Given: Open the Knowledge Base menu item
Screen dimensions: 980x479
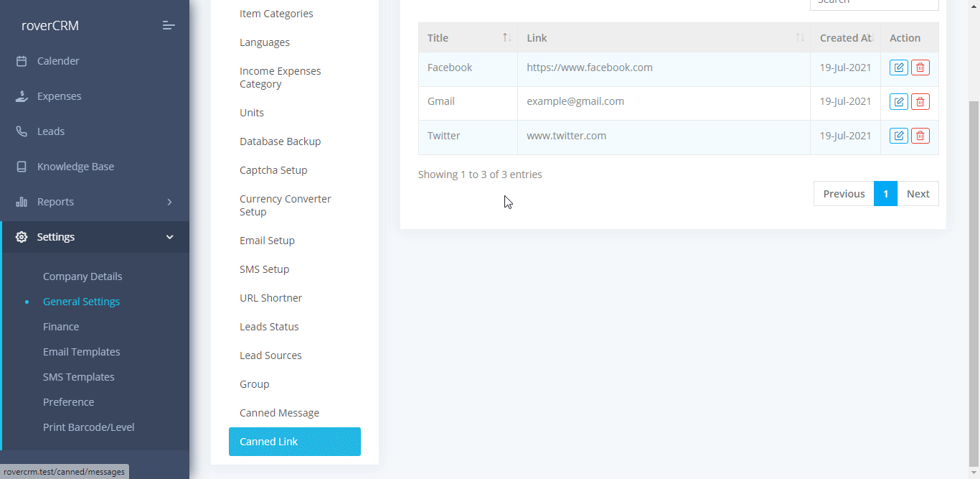Looking at the screenshot, I should click(75, 167).
